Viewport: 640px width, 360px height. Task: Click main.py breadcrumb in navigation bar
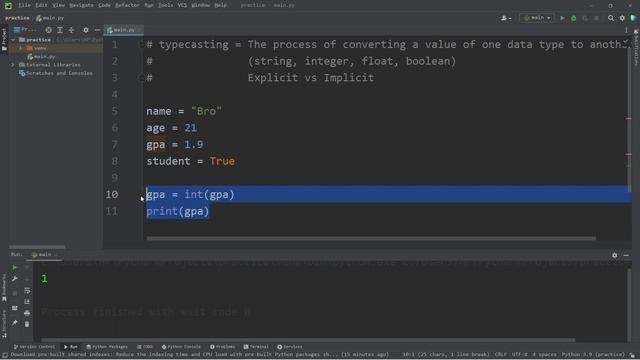(50, 18)
